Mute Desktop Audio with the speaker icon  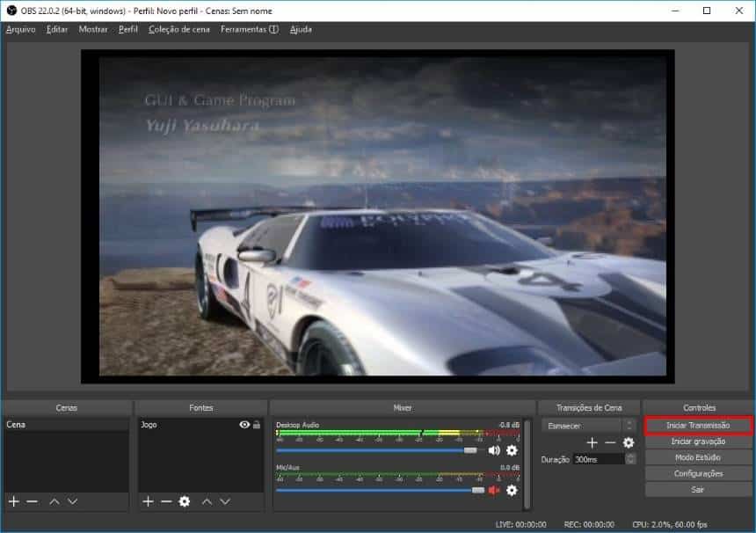coord(494,450)
